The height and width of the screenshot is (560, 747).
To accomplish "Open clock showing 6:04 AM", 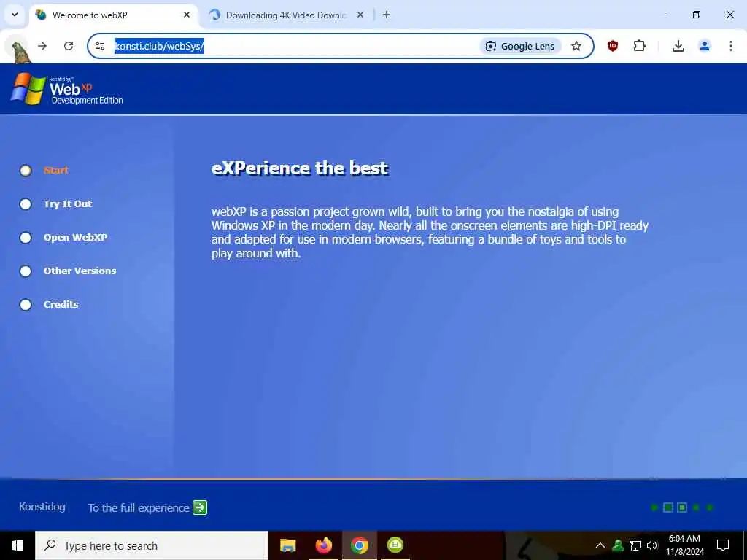I will 684,545.
